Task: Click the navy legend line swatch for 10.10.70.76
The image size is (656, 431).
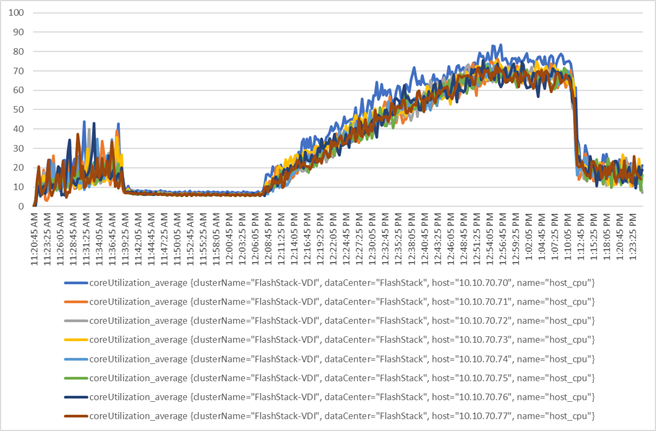Action: (x=76, y=398)
